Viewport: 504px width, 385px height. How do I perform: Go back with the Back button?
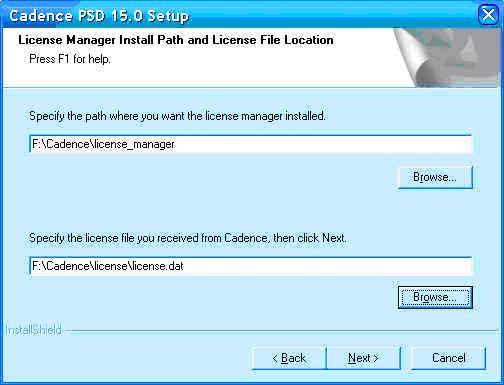(x=289, y=358)
